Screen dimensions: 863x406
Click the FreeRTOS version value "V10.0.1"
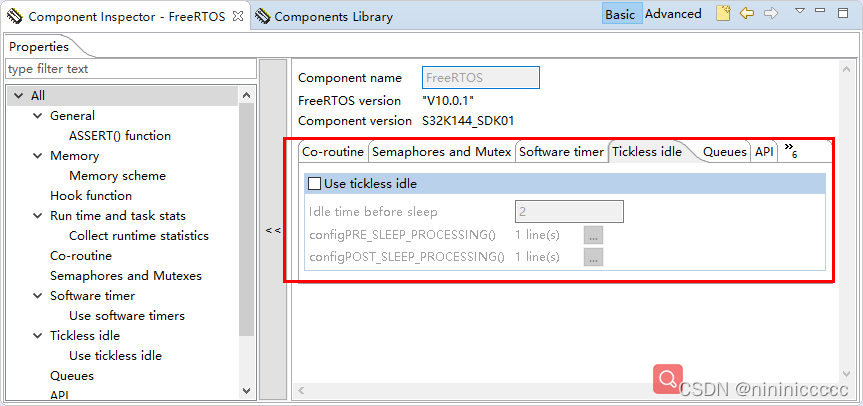coord(447,101)
